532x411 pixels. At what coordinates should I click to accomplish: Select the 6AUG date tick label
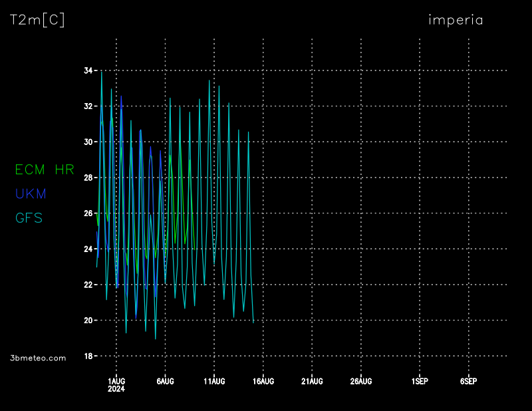165,381
